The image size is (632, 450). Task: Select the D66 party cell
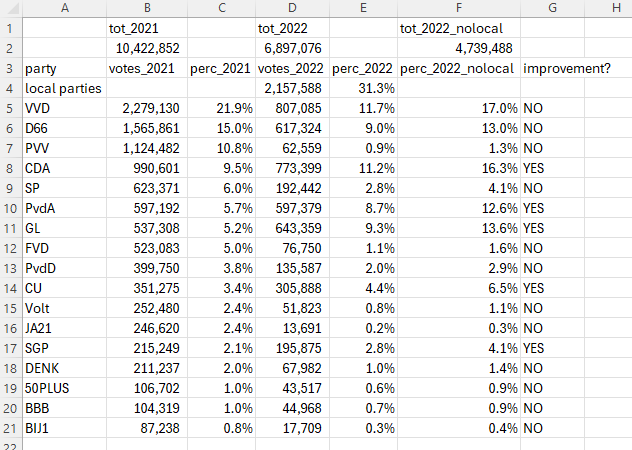click(64, 129)
